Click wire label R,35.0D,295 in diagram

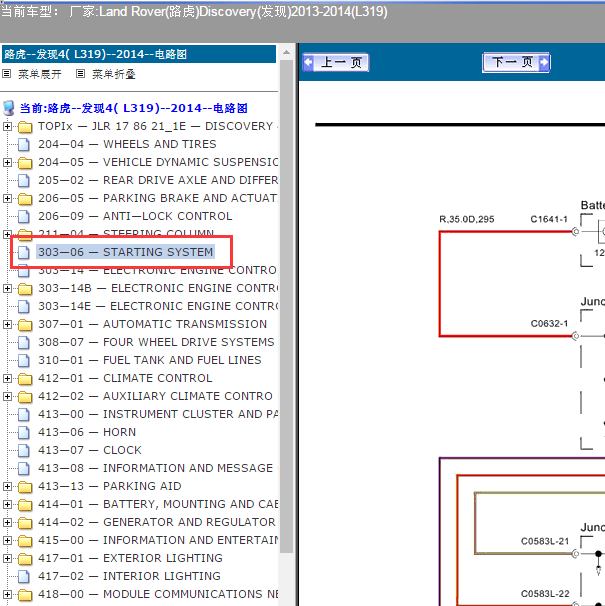pos(467,219)
